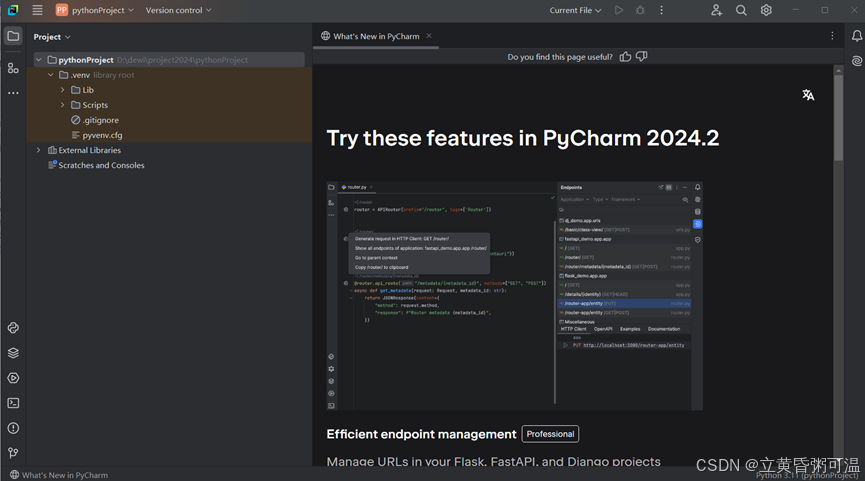Image resolution: width=865 pixels, height=481 pixels.
Task: Open IDE settings gear
Action: [x=766, y=10]
